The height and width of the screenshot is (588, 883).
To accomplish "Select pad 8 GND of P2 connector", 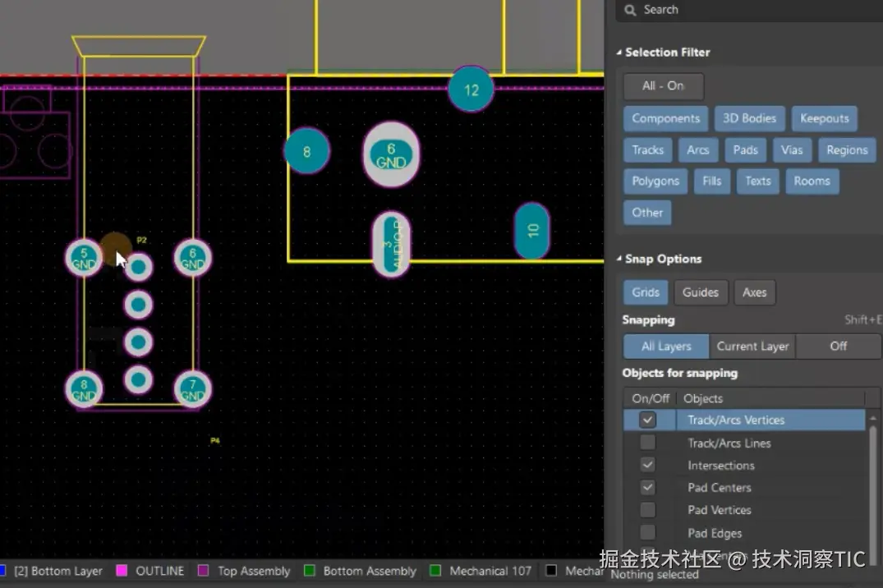I will pyautogui.click(x=84, y=389).
